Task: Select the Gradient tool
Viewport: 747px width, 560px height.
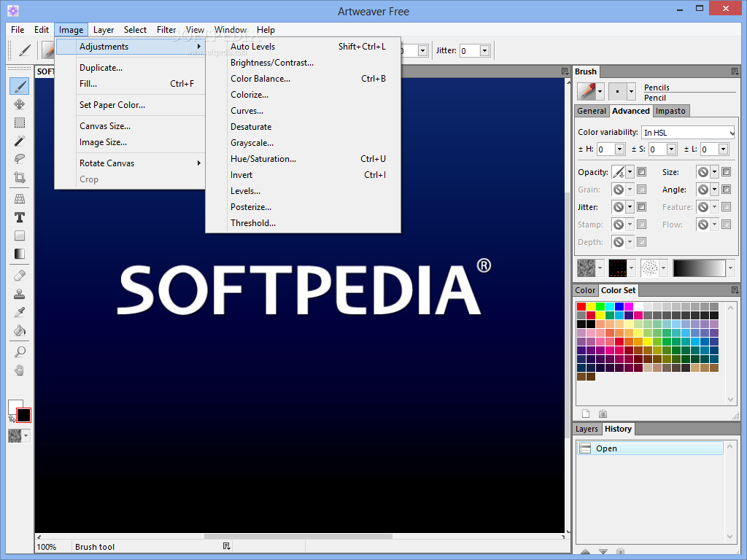Action: [20, 254]
